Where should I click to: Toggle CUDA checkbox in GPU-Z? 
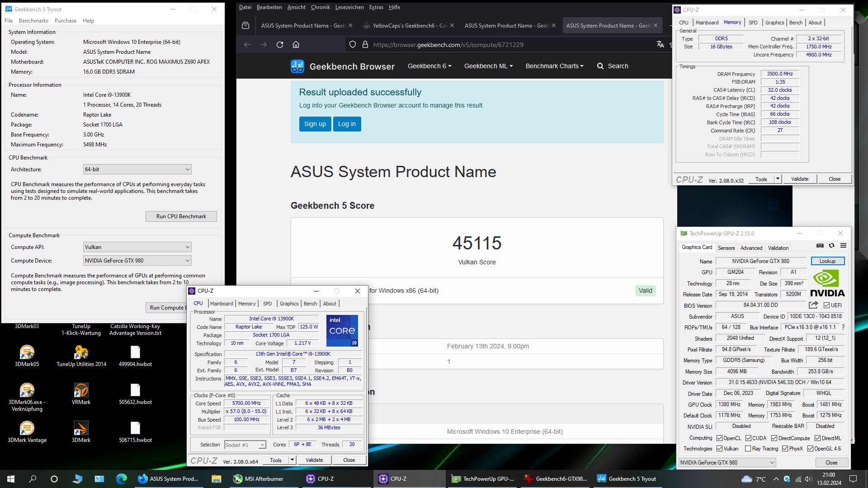pos(748,438)
